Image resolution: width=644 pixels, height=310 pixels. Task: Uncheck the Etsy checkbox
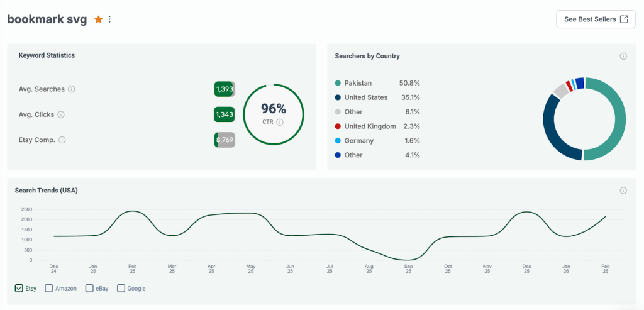pos(19,289)
